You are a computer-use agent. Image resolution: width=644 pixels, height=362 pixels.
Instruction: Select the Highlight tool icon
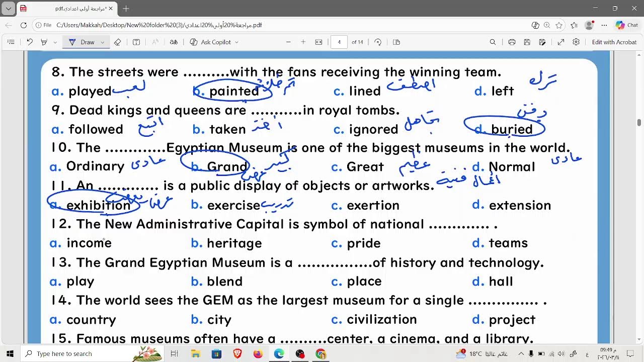click(x=44, y=42)
